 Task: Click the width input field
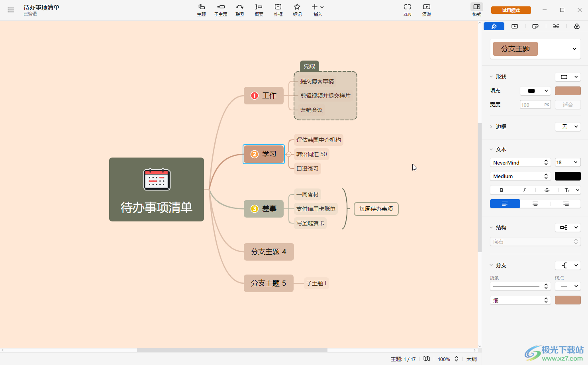click(x=535, y=105)
